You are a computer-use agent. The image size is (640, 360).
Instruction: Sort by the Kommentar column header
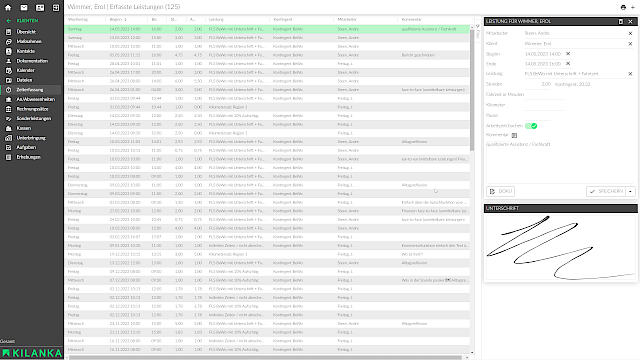pyautogui.click(x=411, y=20)
